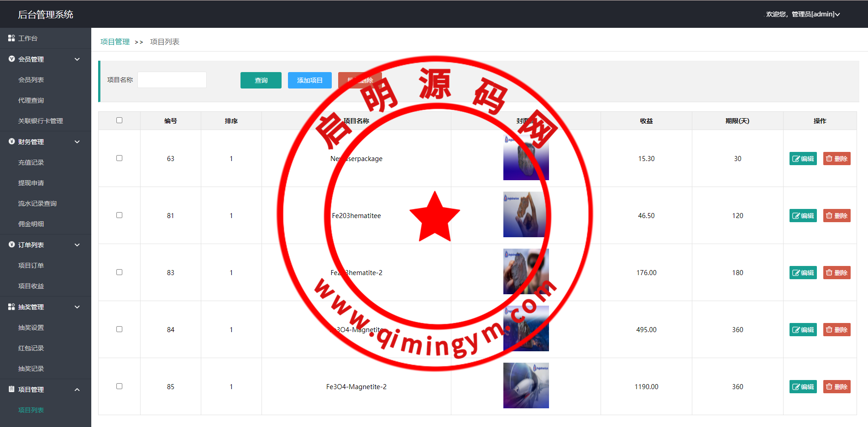Click the 抽奖管理 section icon
The image size is (868, 427).
(11, 307)
